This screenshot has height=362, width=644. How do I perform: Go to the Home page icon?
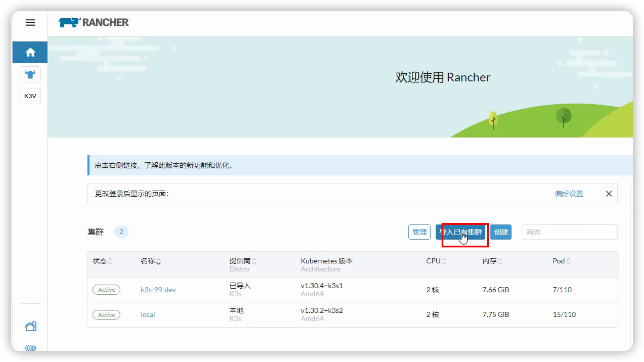click(x=30, y=52)
